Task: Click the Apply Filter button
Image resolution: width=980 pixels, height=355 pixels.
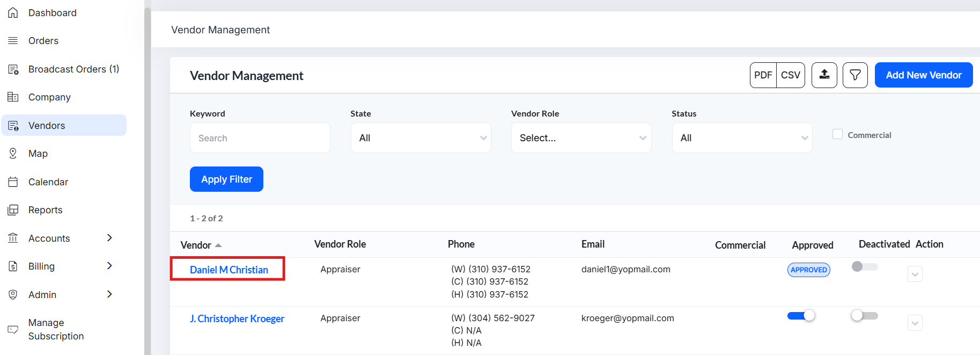Action: 226,179
